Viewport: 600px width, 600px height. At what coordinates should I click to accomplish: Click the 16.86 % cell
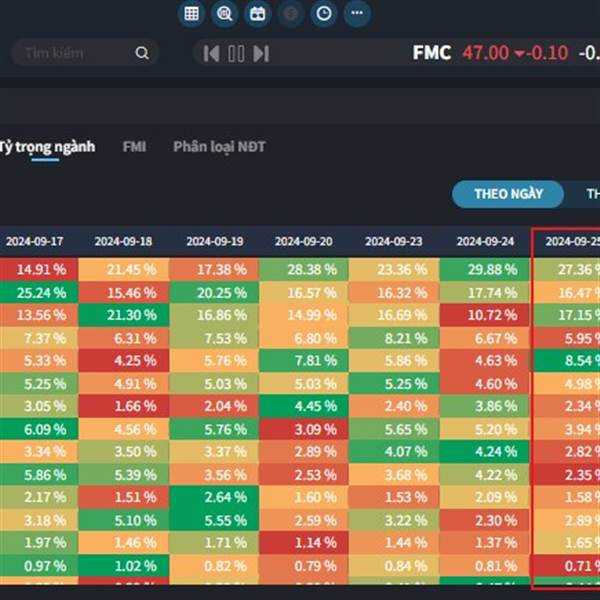(214, 315)
